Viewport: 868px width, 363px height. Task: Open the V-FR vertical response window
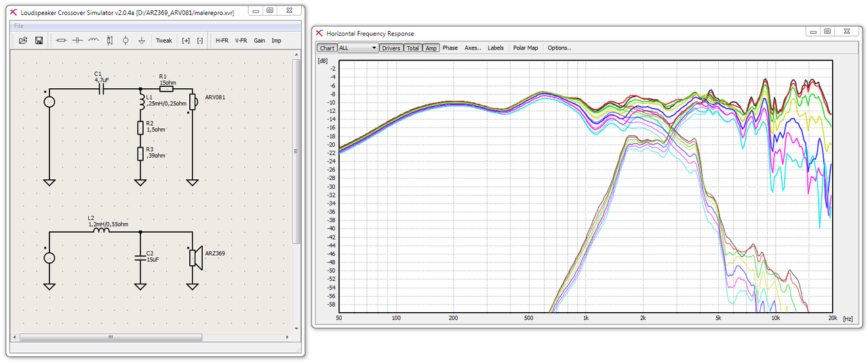point(241,41)
